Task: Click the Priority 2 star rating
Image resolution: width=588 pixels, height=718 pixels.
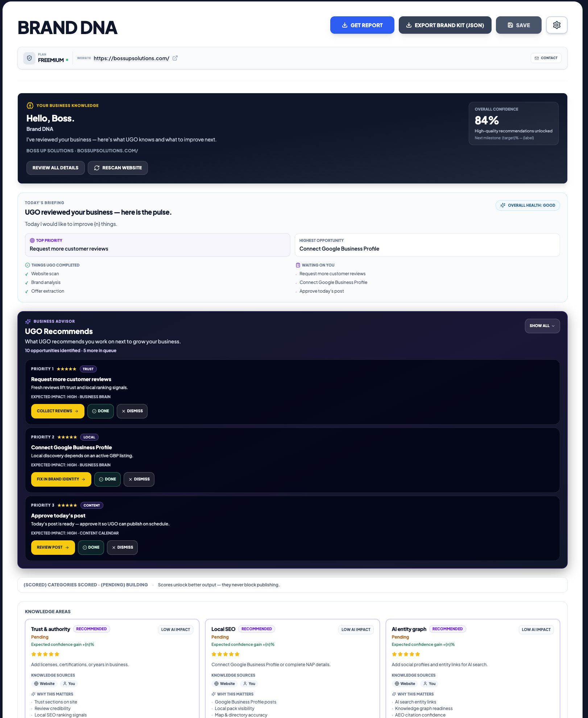Action: [67, 437]
